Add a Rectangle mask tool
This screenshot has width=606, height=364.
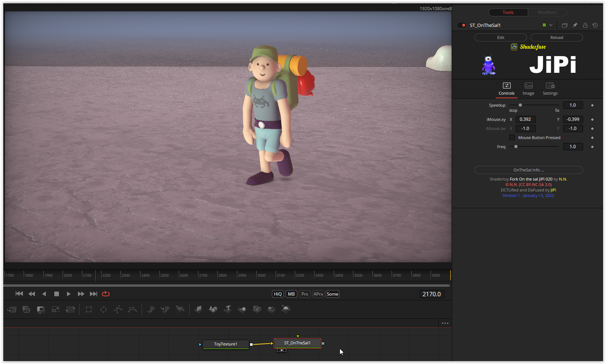89,309
